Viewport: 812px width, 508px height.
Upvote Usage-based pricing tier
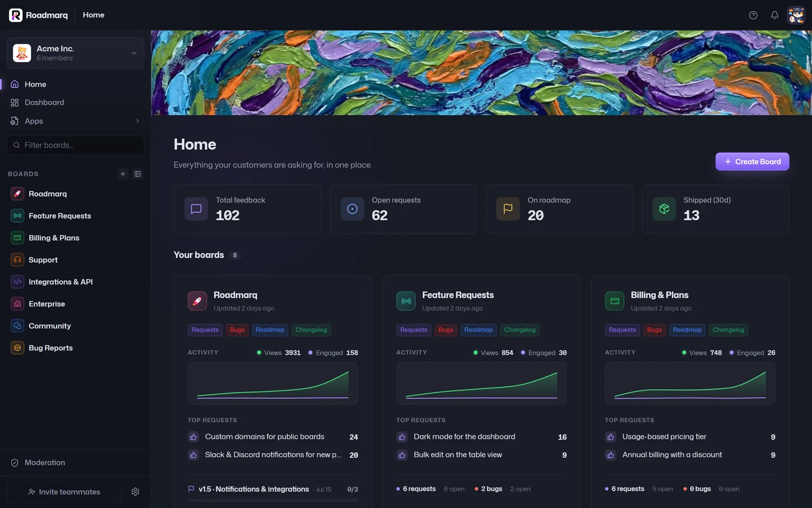coord(611,437)
